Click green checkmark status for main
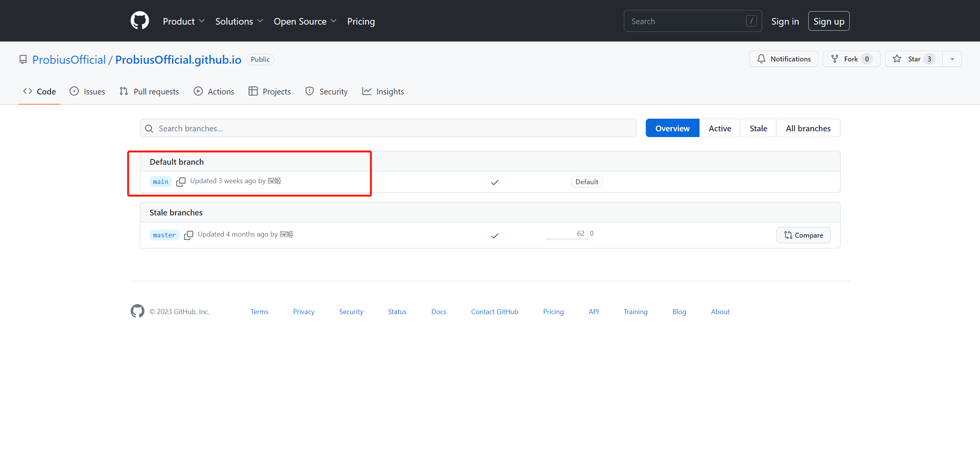 pyautogui.click(x=494, y=182)
